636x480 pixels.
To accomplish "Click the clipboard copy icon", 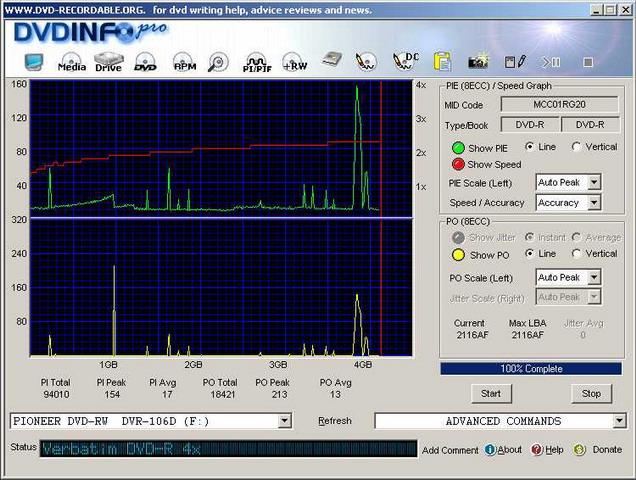I will [x=442, y=62].
